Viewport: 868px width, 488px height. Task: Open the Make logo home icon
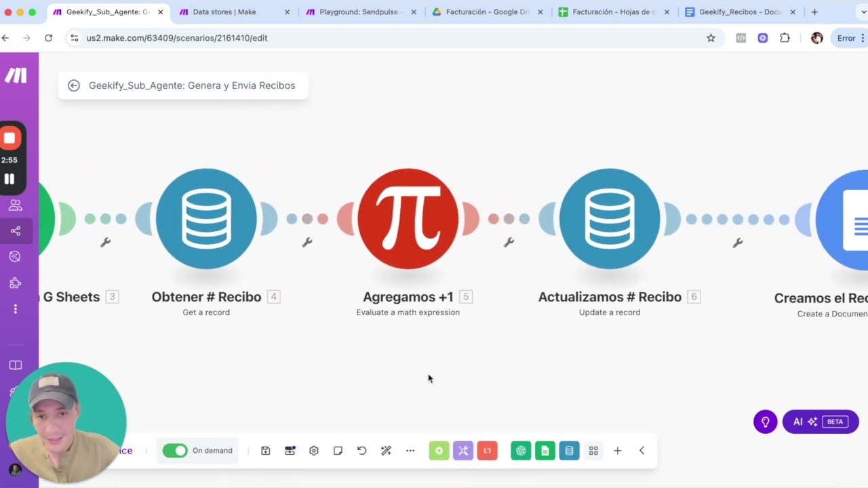(x=16, y=76)
